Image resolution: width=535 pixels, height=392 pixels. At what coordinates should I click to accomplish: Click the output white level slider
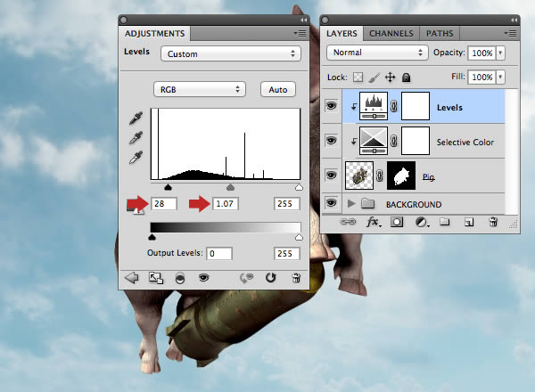pos(299,237)
